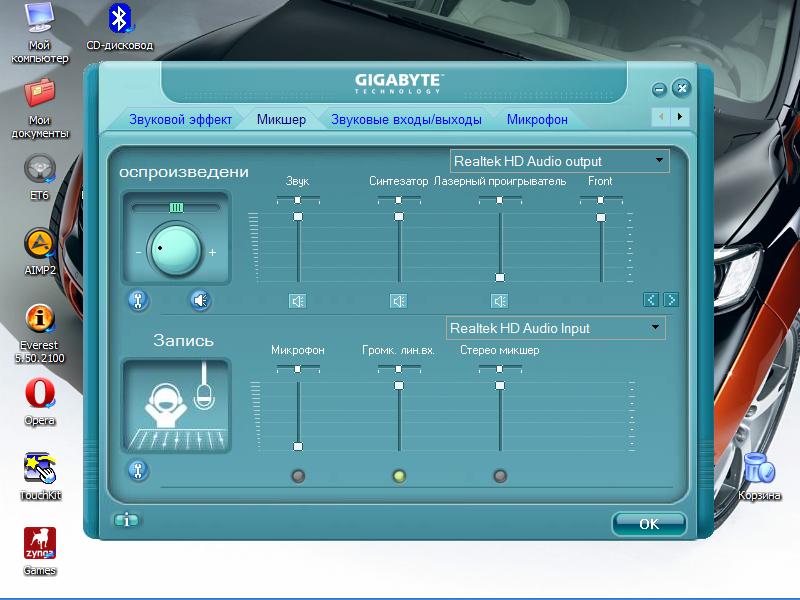Minimize the Gigabyte audio window

click(659, 90)
